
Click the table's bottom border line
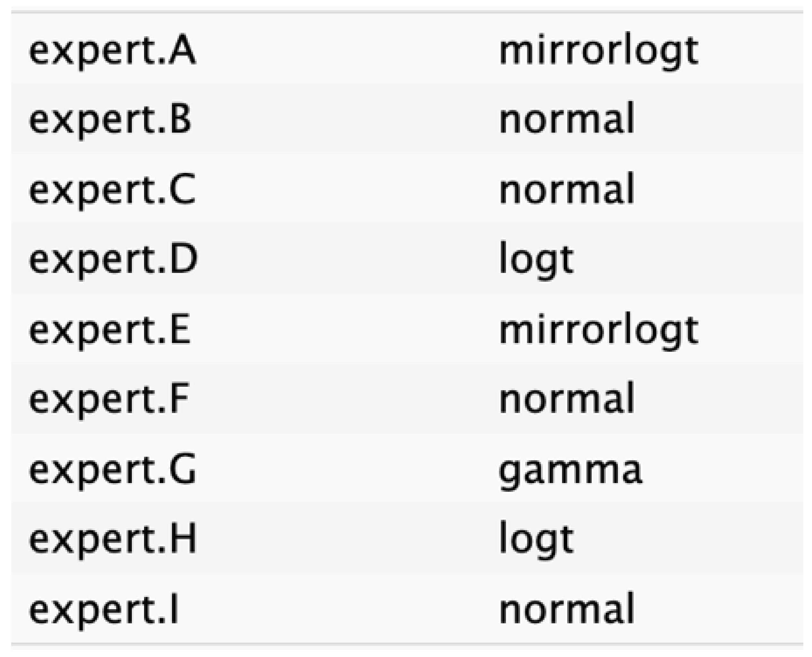[407, 644]
